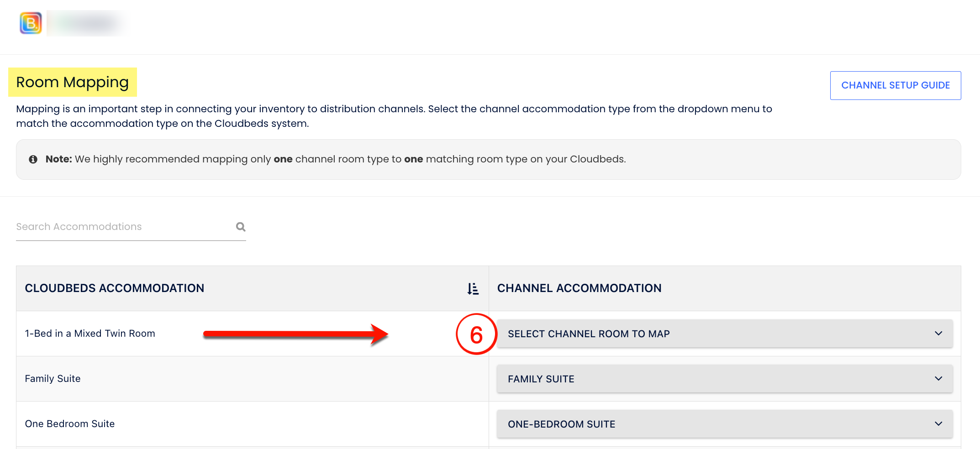
Task: Click the Room Mapping page heading
Action: (x=73, y=83)
